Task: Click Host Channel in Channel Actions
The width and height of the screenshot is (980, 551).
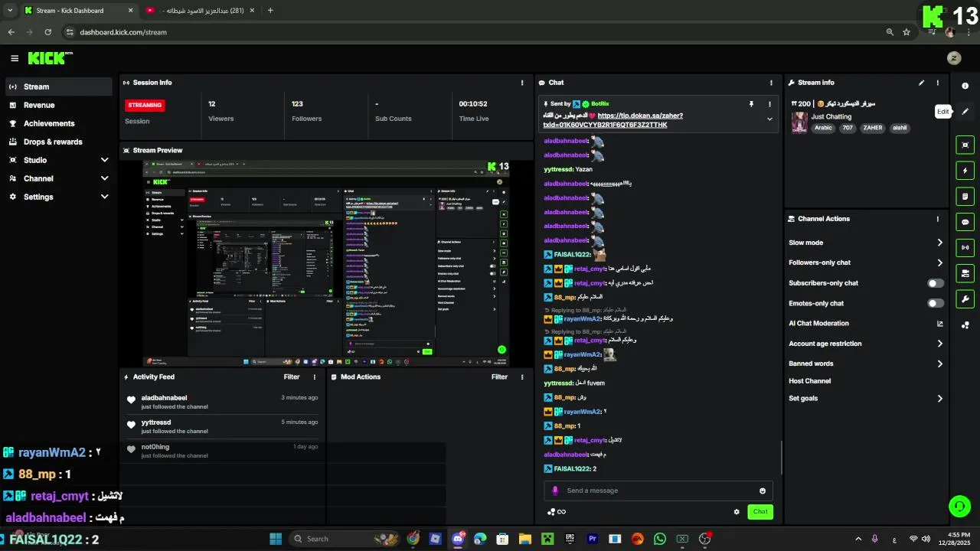Action: [810, 381]
